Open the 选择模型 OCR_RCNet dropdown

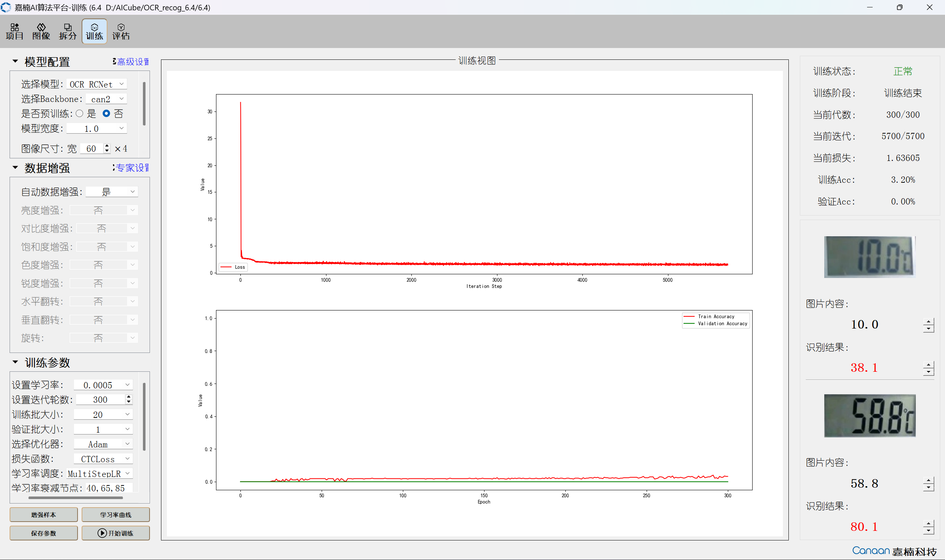97,84
